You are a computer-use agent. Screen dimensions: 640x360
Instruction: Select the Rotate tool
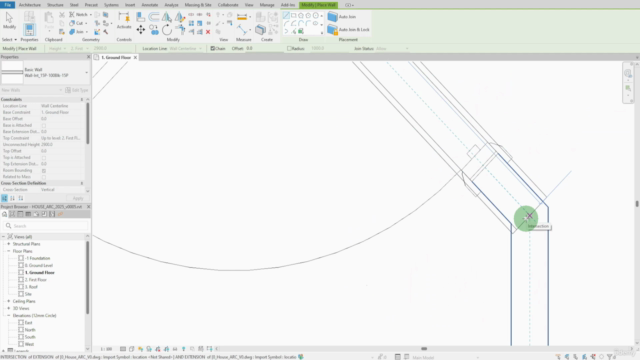tap(167, 30)
